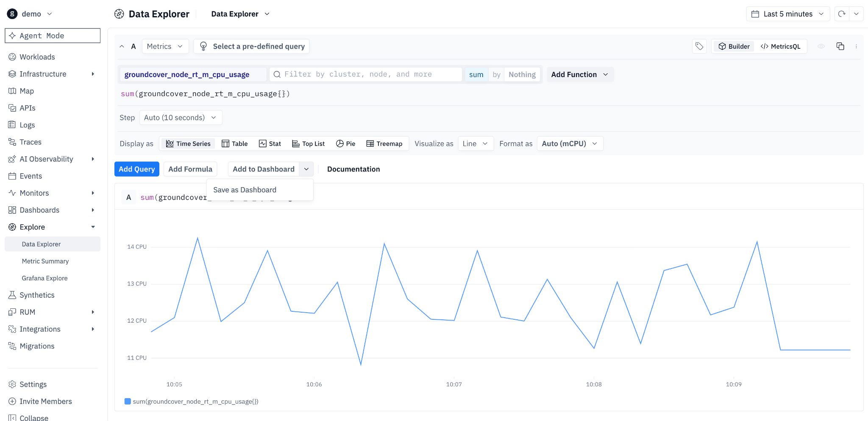Toggle query A visibility eye icon

[821, 47]
